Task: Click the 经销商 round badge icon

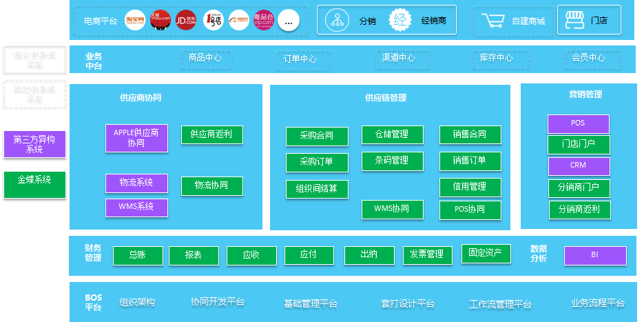Action: pyautogui.click(x=400, y=20)
